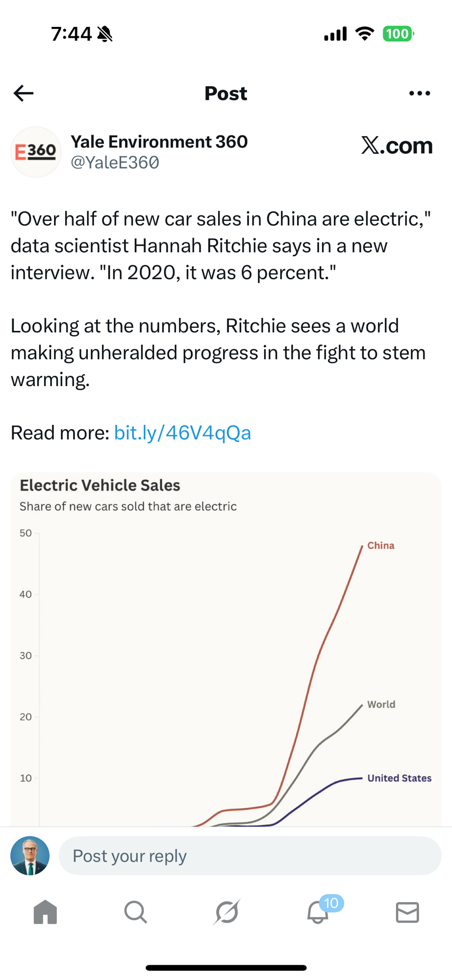Tap the X.com logo
Image resolution: width=452 pixels, height=980 pixels.
click(x=397, y=146)
